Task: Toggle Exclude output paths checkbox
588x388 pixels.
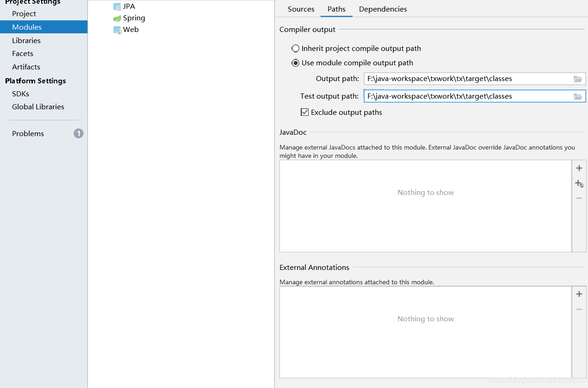Action: (x=304, y=112)
